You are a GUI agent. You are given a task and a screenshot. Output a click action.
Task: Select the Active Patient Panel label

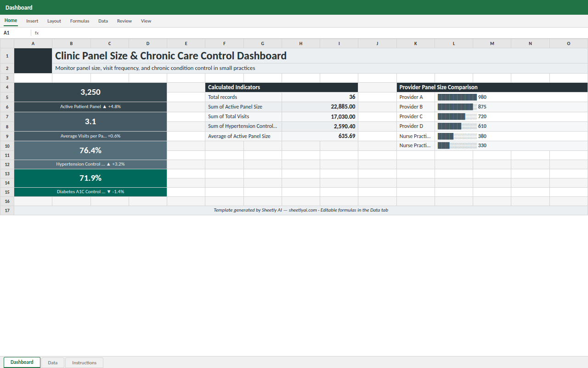[90, 107]
